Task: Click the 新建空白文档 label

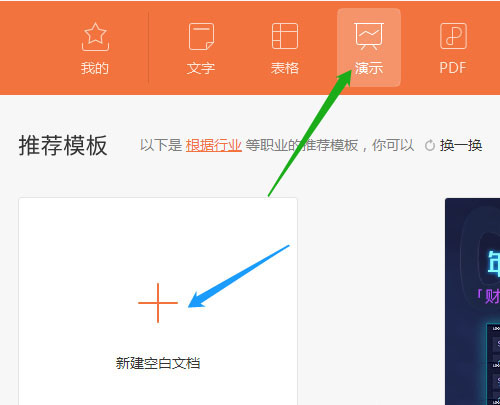Action: click(158, 363)
